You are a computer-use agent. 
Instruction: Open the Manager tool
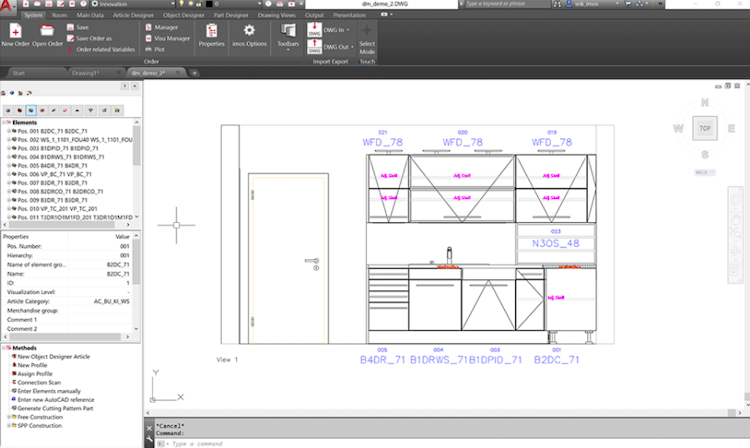pyautogui.click(x=162, y=27)
